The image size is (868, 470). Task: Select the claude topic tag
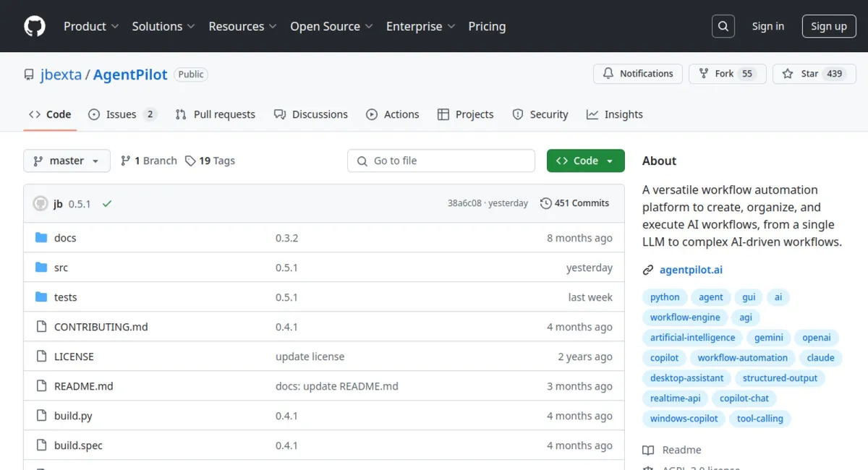[820, 358]
